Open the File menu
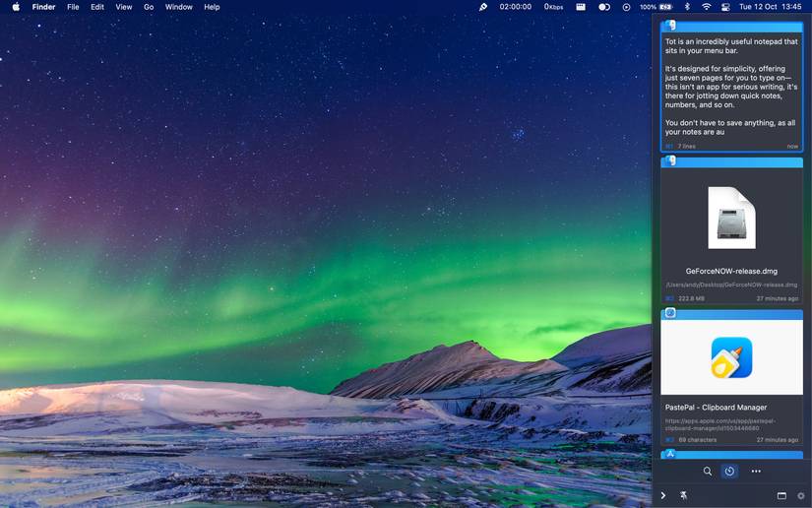The width and height of the screenshot is (812, 508). coord(73,7)
